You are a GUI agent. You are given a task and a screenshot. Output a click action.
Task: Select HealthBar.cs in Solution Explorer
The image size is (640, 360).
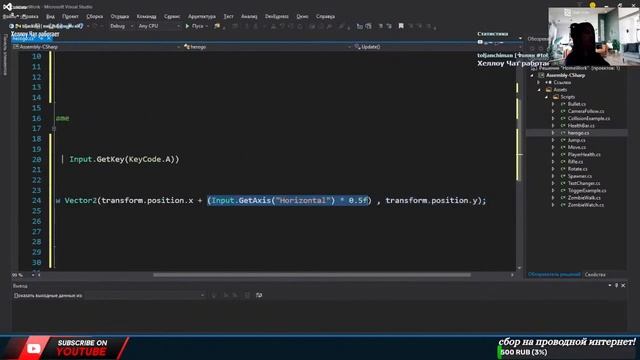581,126
